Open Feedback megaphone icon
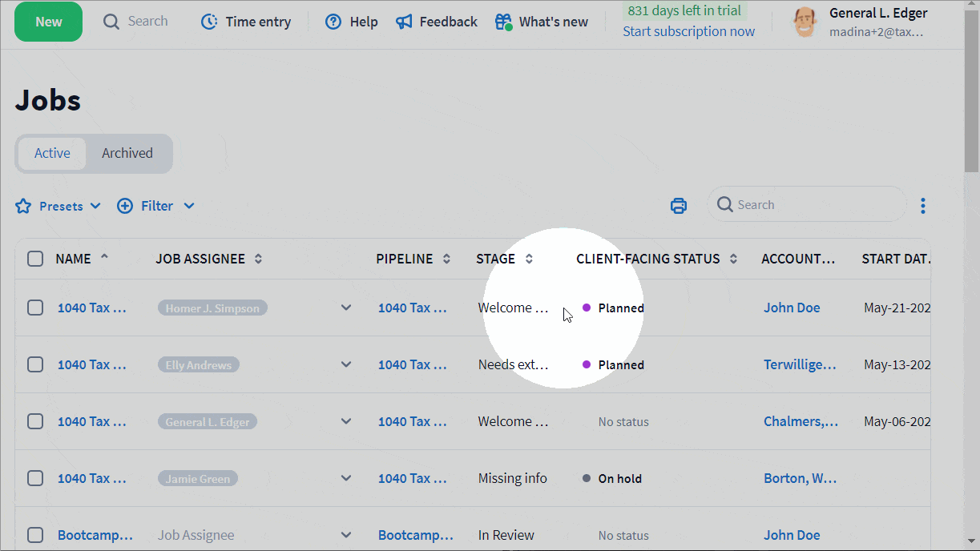 click(405, 22)
